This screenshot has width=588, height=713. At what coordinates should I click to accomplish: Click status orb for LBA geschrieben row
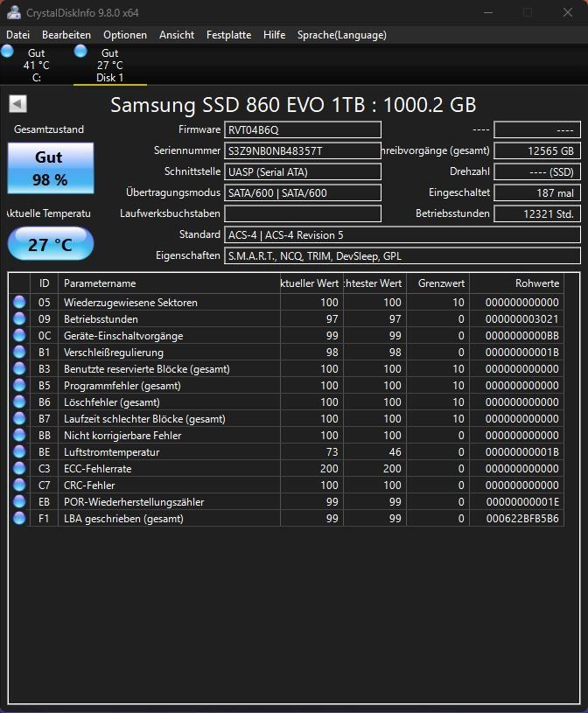click(x=19, y=518)
